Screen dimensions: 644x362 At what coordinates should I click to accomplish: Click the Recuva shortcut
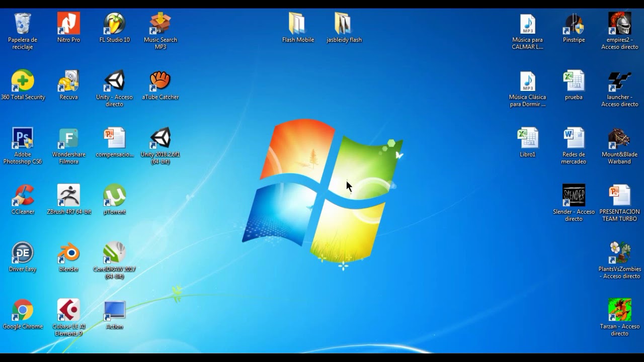[68, 81]
